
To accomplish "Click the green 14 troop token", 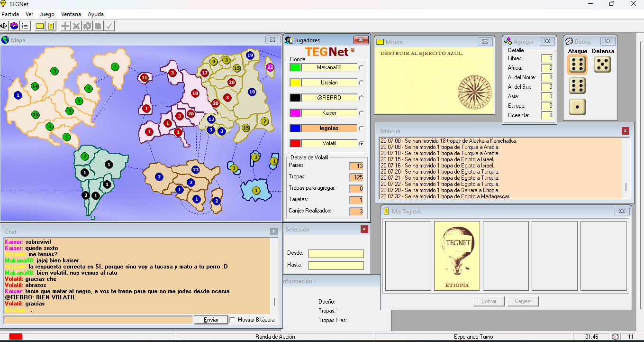I will 35,86.
